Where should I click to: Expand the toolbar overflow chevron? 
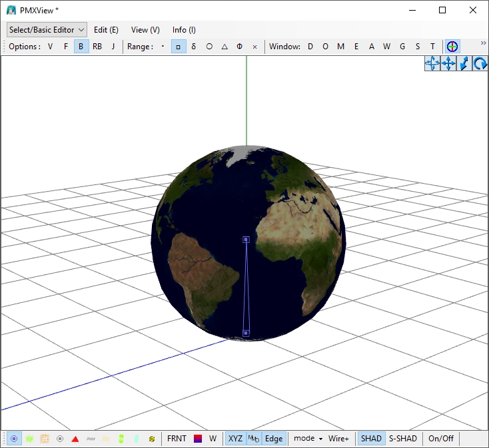(484, 43)
